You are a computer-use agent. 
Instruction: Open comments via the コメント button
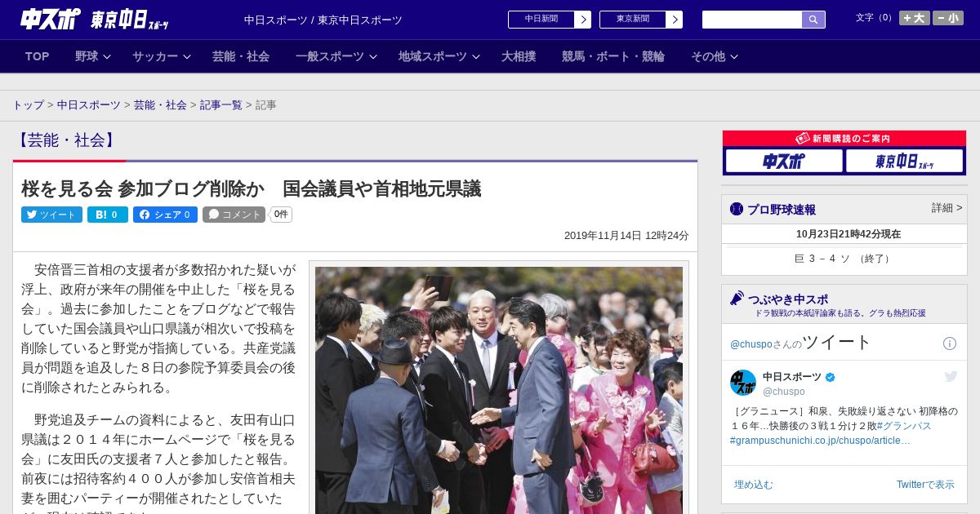pyautogui.click(x=234, y=215)
